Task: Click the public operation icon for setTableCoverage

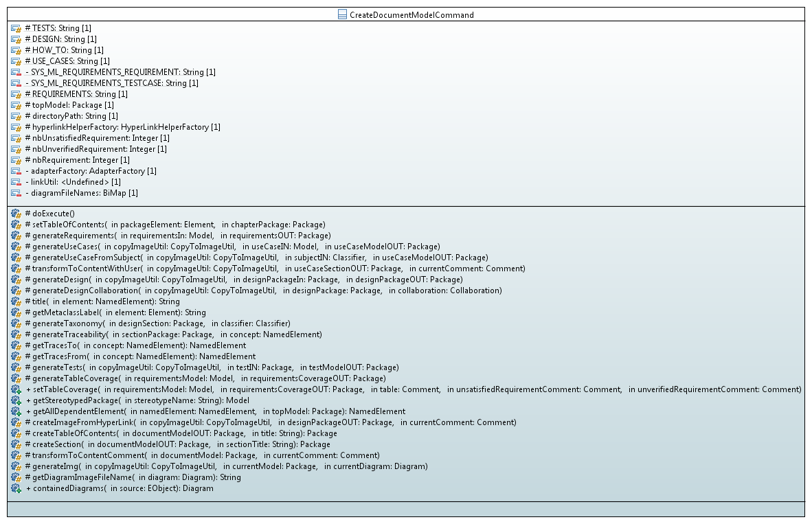Action: click(x=16, y=390)
